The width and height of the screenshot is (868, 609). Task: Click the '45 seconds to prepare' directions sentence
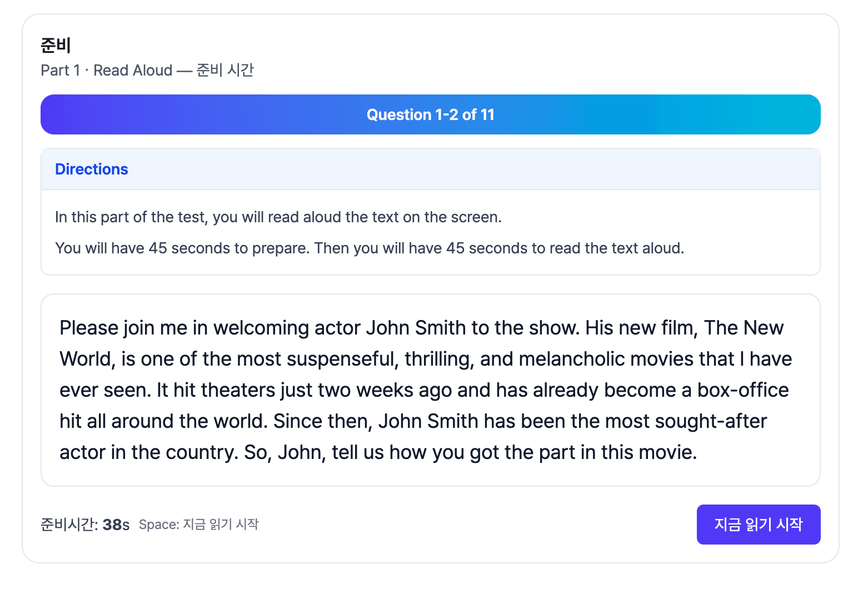pos(369,248)
